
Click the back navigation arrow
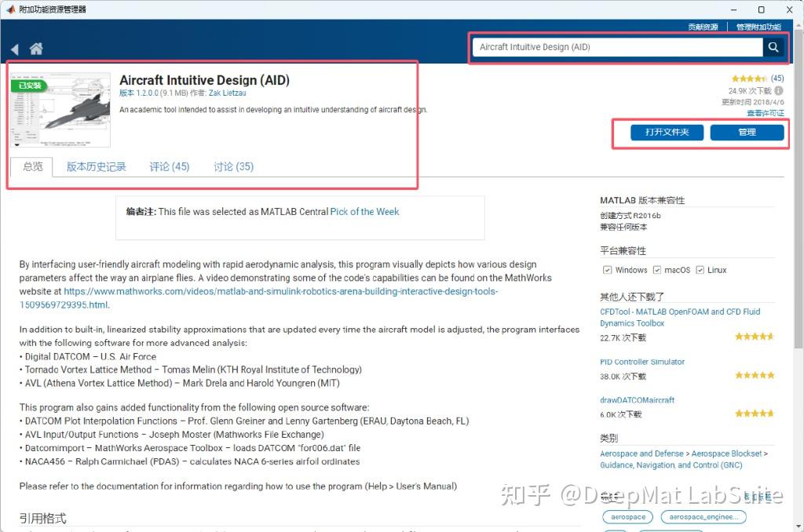(x=16, y=47)
